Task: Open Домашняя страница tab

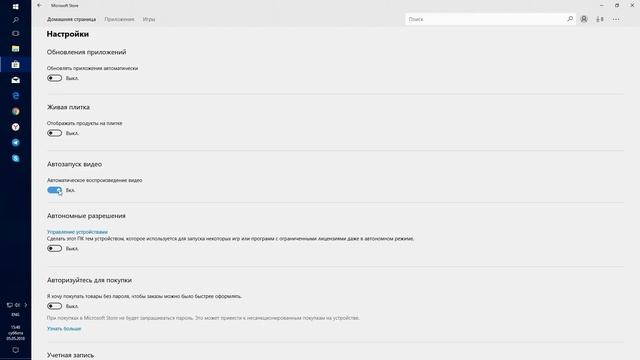Action: (x=71, y=19)
